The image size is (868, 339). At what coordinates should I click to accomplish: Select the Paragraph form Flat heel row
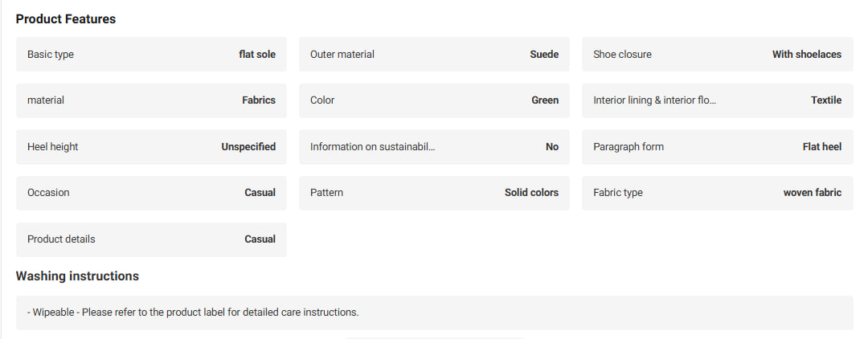pyautogui.click(x=718, y=146)
